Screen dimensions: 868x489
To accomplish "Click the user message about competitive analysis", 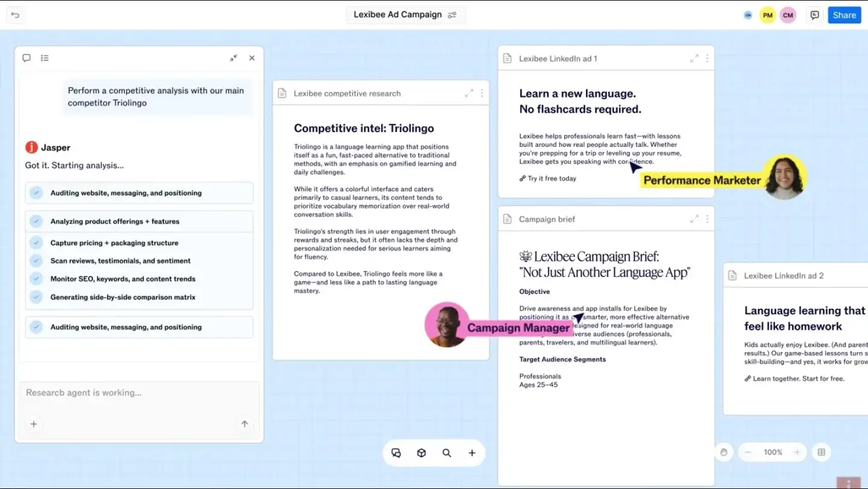I will point(157,96).
